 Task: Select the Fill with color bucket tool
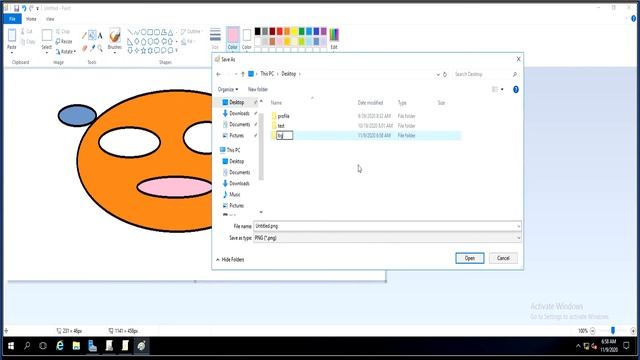click(92, 36)
